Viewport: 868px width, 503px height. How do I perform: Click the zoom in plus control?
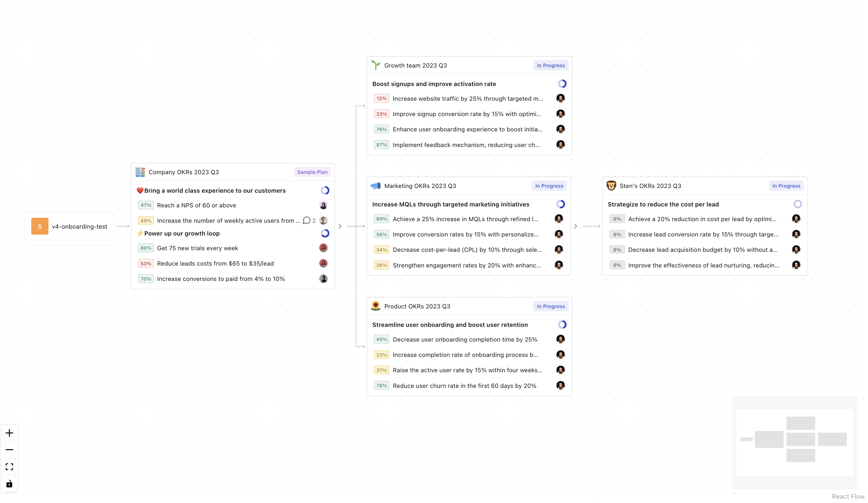9,433
